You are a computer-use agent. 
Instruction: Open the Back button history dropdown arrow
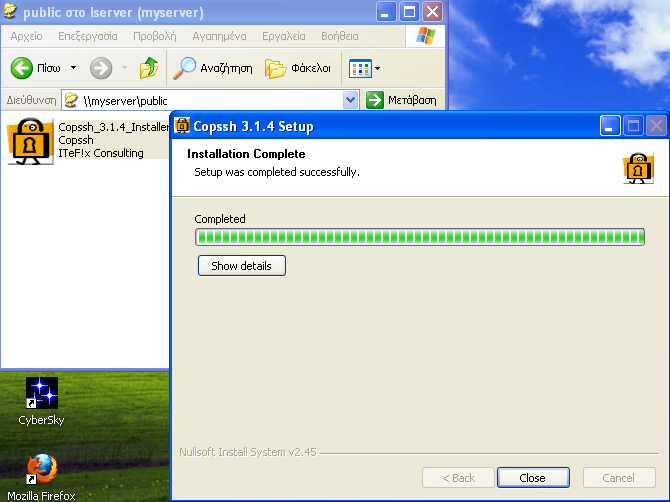(x=73, y=68)
